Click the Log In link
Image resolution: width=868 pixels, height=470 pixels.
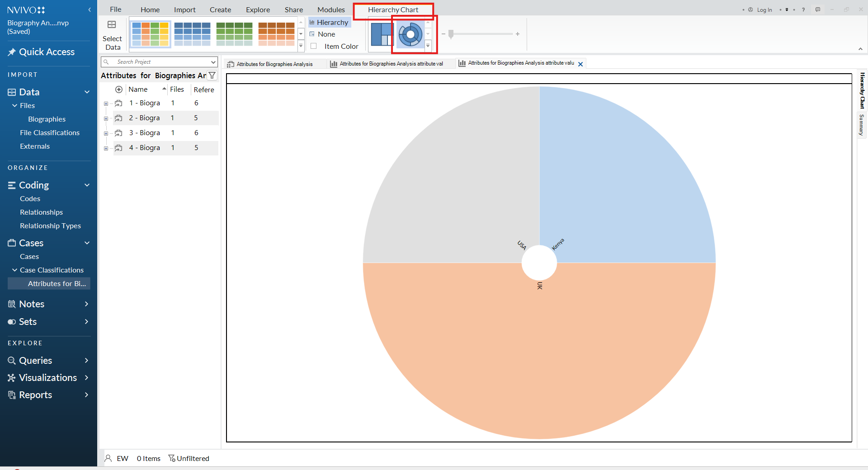(x=764, y=9)
